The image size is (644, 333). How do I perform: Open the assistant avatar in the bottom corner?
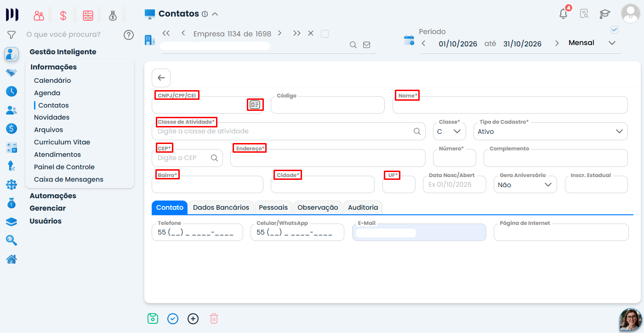[x=631, y=320]
